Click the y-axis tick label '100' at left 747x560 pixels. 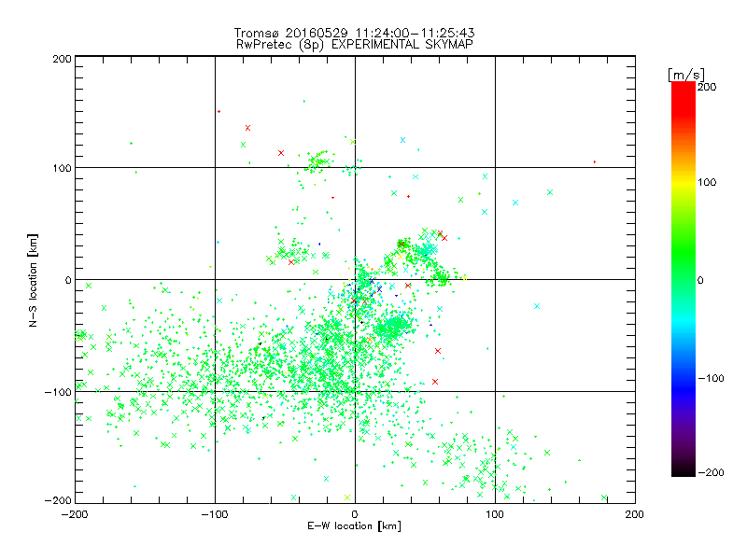[62, 168]
